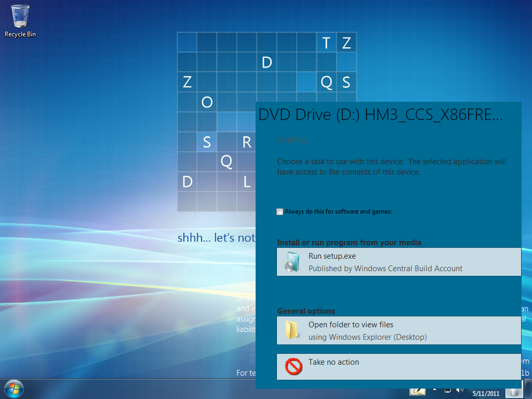This screenshot has height=399, width=532.
Task: Show hidden tray icons arrow
Action: point(435,390)
